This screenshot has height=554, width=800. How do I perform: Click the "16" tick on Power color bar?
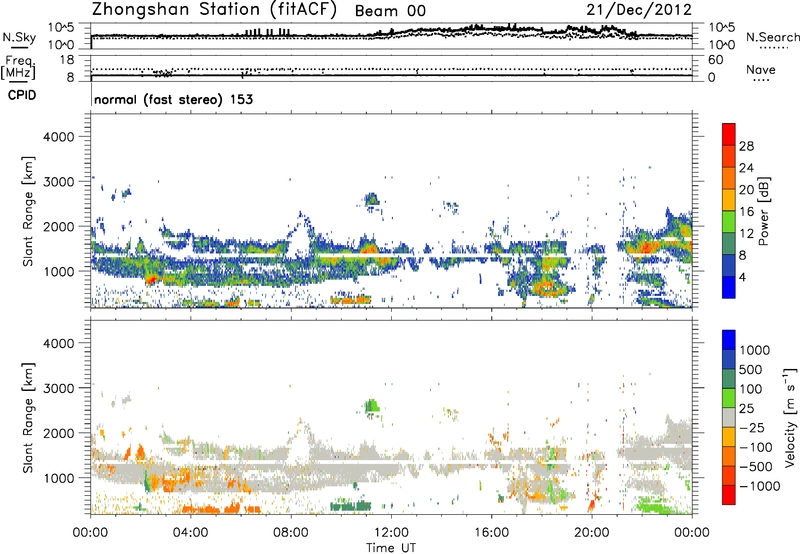pyautogui.click(x=746, y=212)
